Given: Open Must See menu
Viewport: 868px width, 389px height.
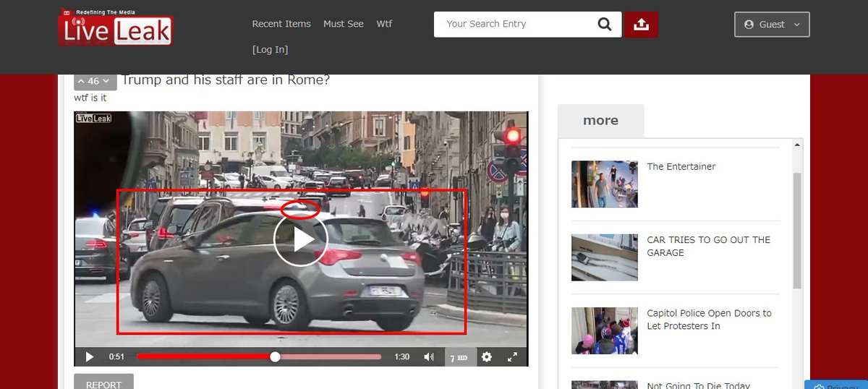Looking at the screenshot, I should point(344,24).
